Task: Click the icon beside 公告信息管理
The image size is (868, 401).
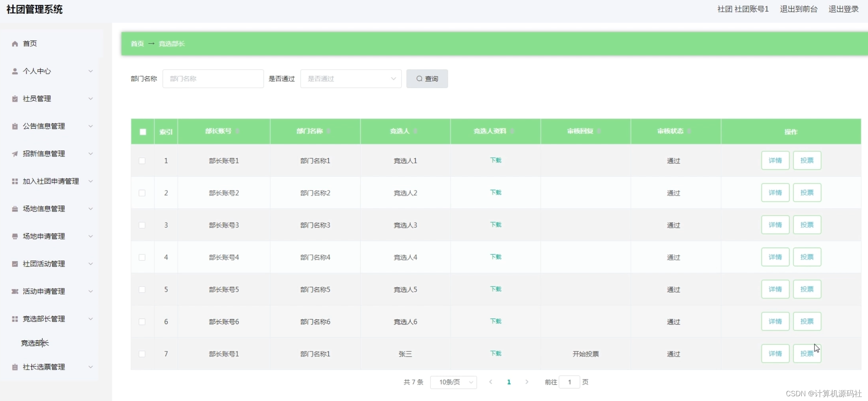Action: (15, 126)
